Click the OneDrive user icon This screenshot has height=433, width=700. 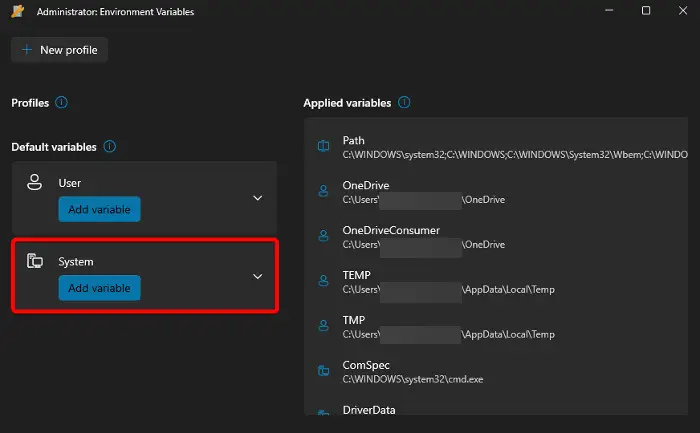pos(323,191)
